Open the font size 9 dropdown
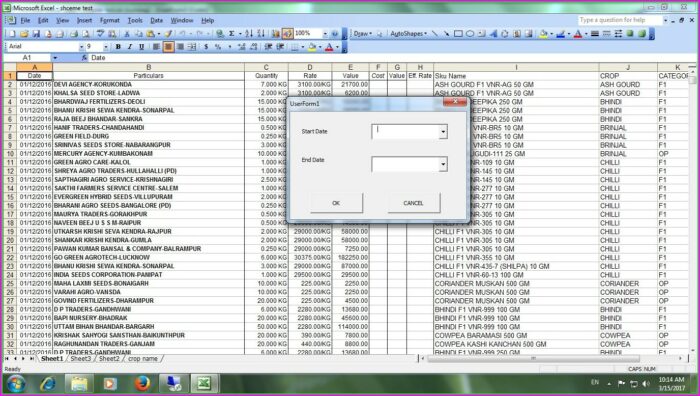This screenshot has width=700, height=396. [106, 46]
